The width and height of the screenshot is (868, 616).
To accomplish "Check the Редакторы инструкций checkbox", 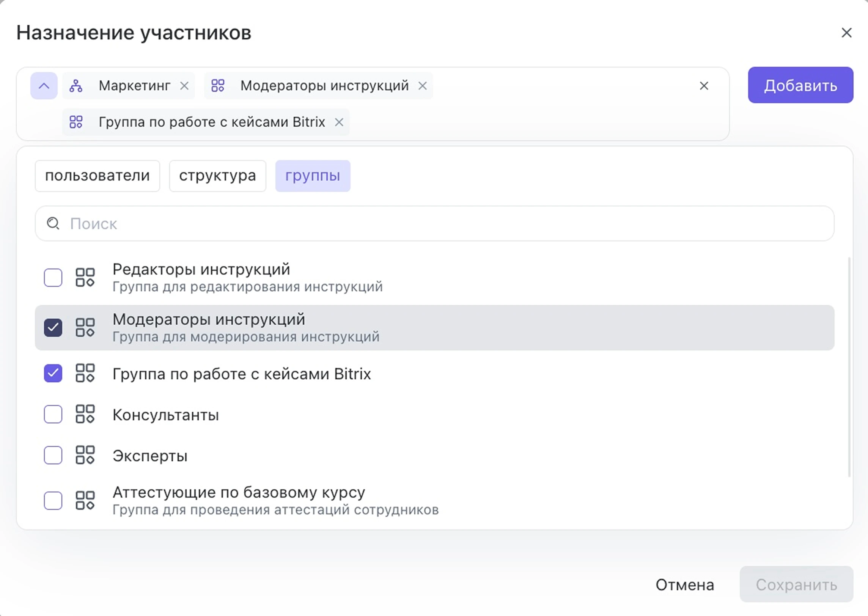I will 53,278.
